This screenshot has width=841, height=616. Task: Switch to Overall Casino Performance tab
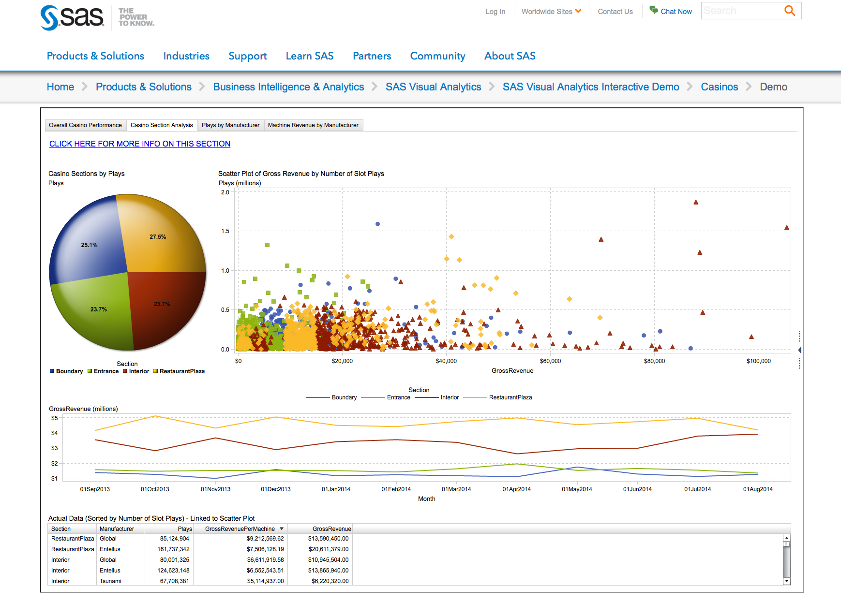click(86, 125)
